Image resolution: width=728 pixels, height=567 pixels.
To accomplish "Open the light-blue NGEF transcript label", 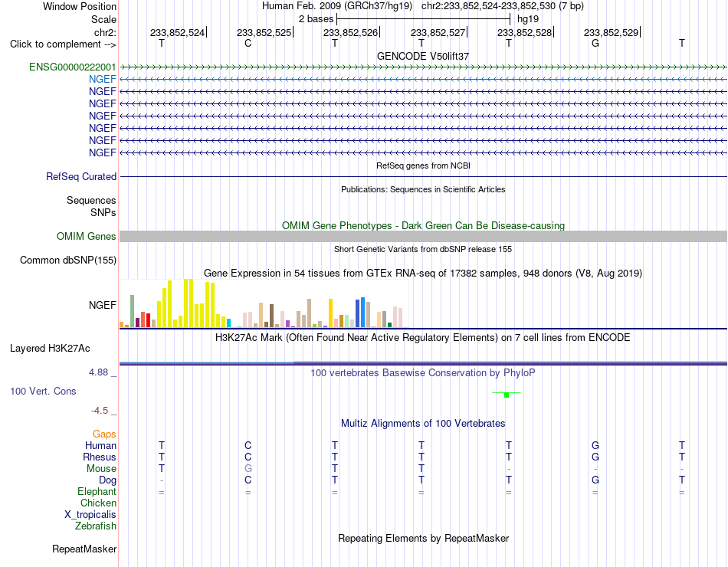I will (x=102, y=79).
